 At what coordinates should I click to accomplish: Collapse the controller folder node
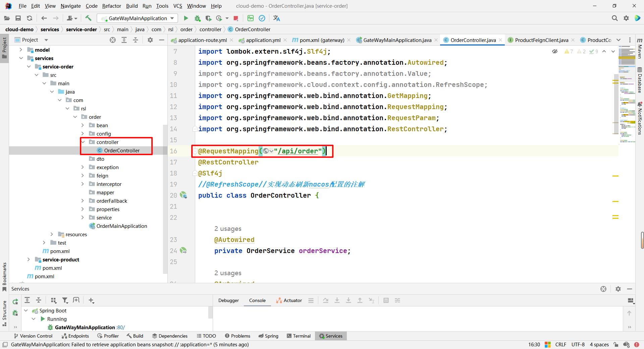[x=83, y=142]
